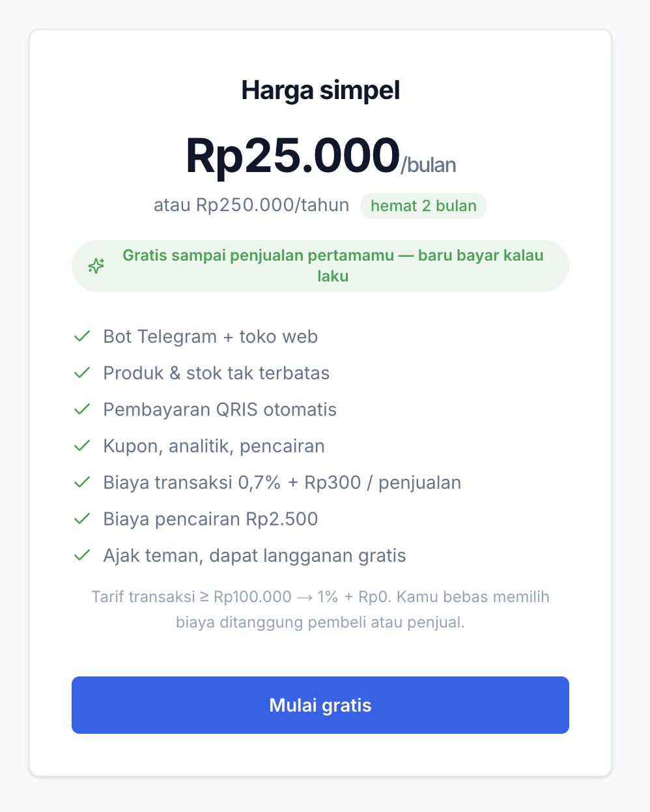Click the Ajak teman, dapat langganan gratis text
Image resolution: width=650 pixels, height=812 pixels.
pos(255,555)
